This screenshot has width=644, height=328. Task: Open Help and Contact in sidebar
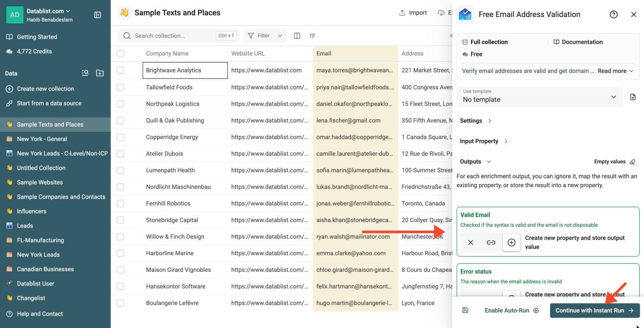55,314
